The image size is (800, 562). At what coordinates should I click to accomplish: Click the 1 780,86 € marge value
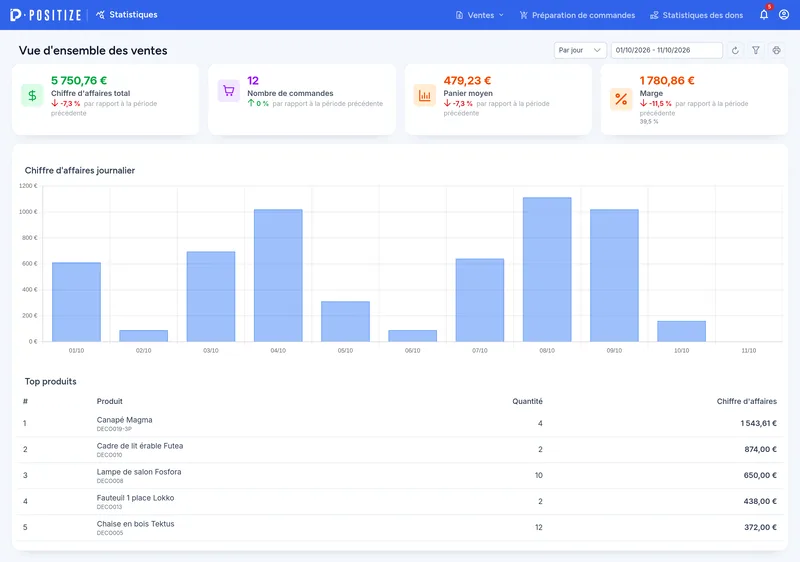667,81
